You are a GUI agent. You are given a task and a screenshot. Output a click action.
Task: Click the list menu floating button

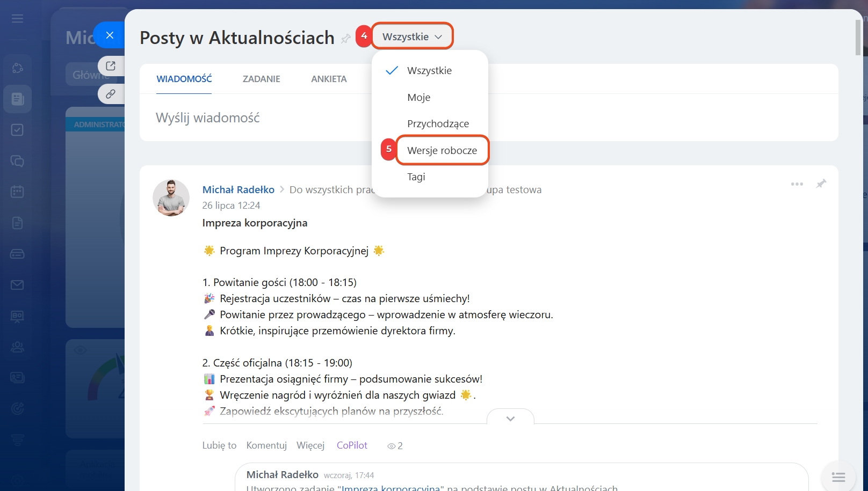coord(838,477)
